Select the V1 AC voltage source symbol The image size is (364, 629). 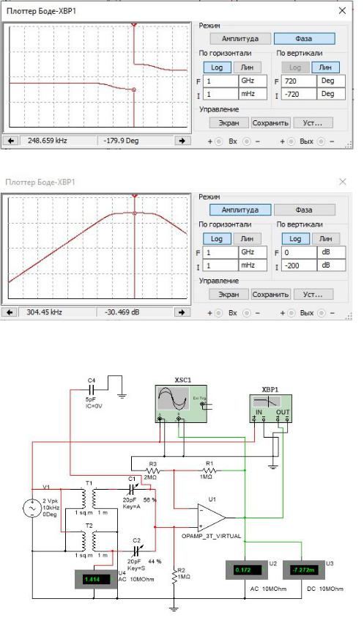coord(31,508)
